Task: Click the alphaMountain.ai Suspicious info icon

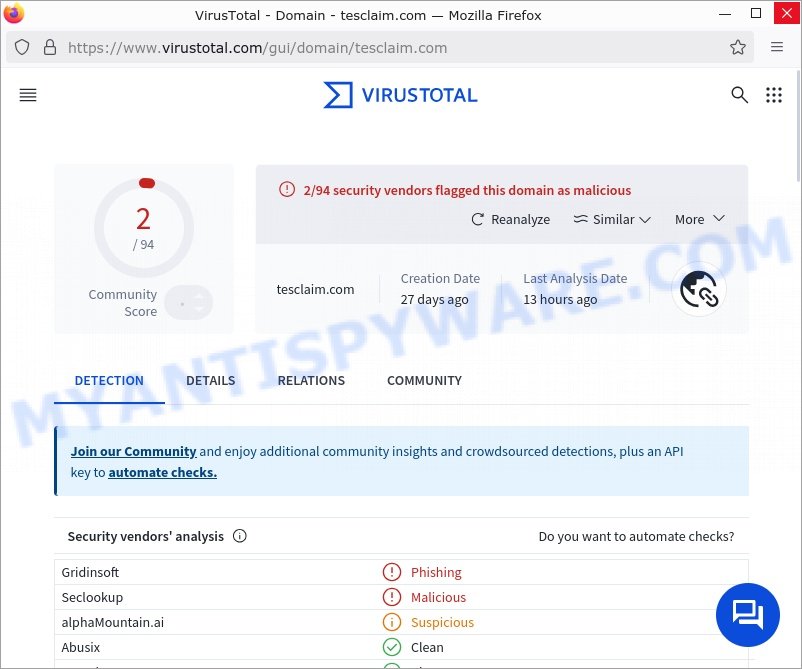Action: 392,622
